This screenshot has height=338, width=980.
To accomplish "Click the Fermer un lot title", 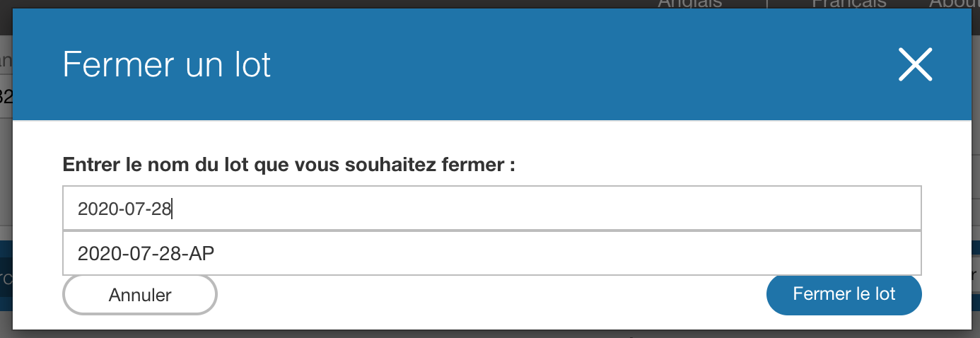I will (167, 65).
